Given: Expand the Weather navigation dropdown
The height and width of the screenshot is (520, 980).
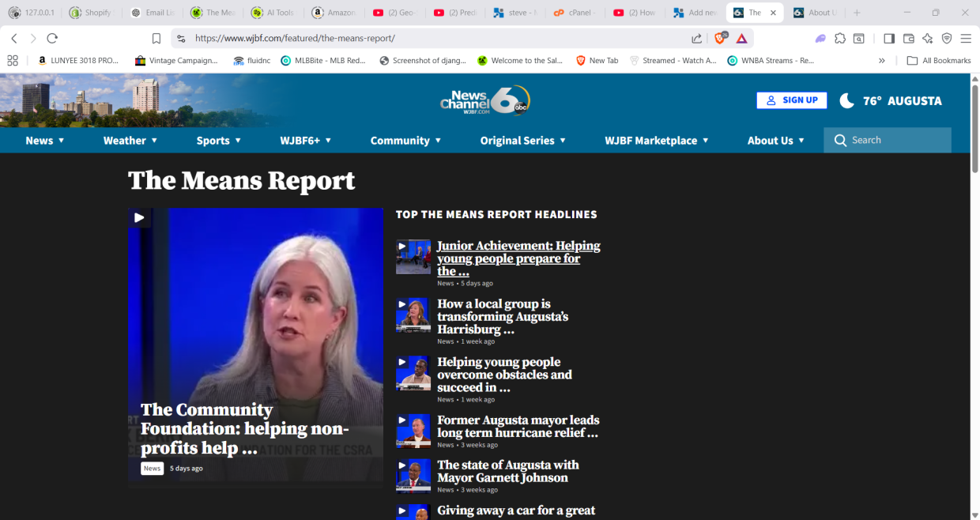Looking at the screenshot, I should coord(130,141).
